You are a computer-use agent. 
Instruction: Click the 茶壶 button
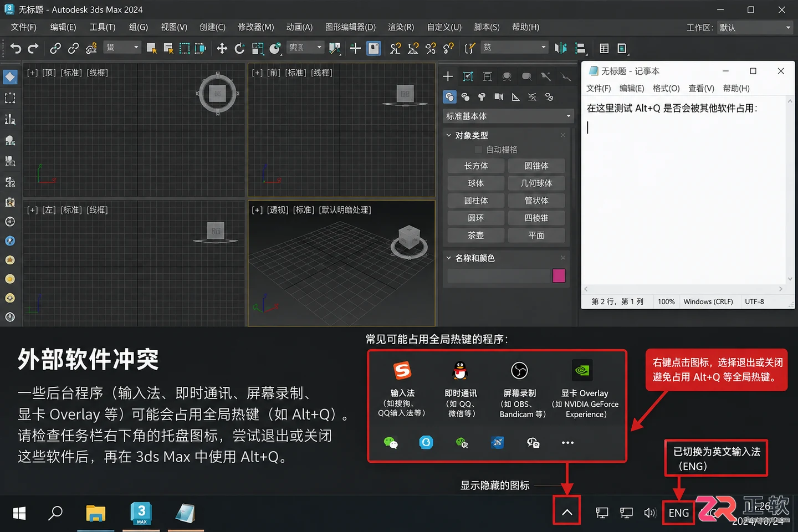476,235
